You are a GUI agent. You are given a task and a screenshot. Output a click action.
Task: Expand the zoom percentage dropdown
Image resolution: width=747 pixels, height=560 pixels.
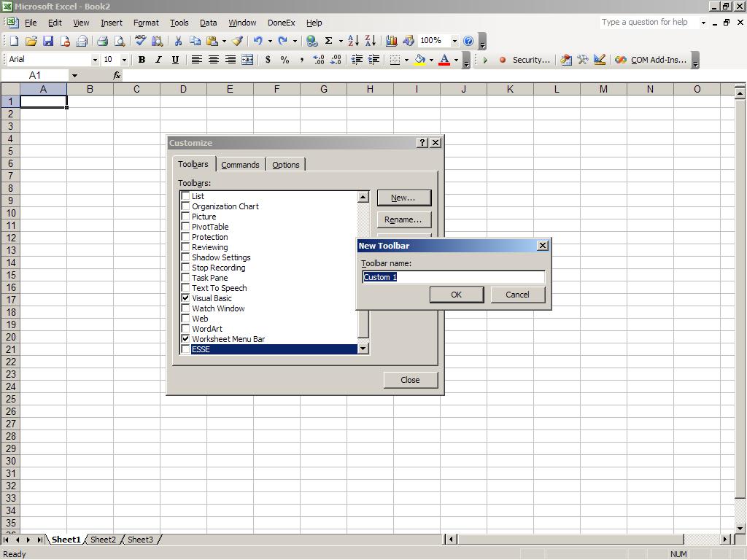coord(454,41)
